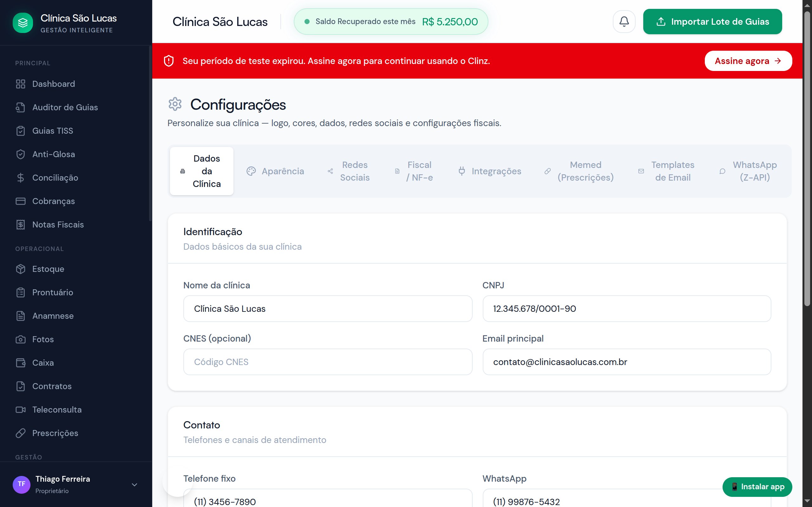Click the Instalar app button
Image resolution: width=812 pixels, height=507 pixels.
pos(757,487)
